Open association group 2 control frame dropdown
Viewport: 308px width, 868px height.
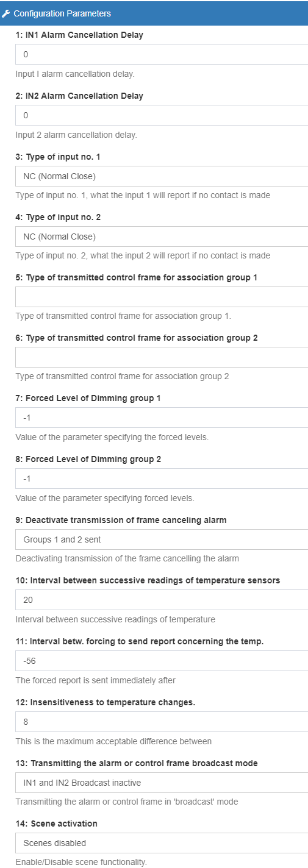[x=162, y=357]
